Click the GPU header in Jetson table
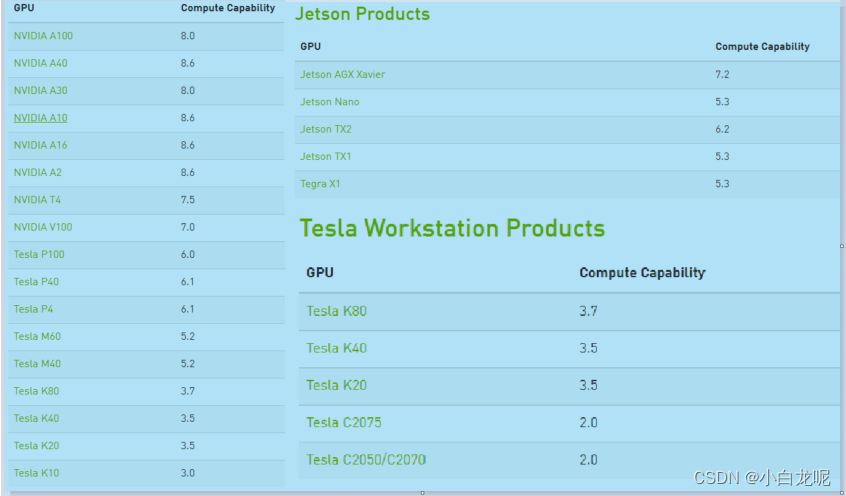The height and width of the screenshot is (496, 846). coord(310,47)
